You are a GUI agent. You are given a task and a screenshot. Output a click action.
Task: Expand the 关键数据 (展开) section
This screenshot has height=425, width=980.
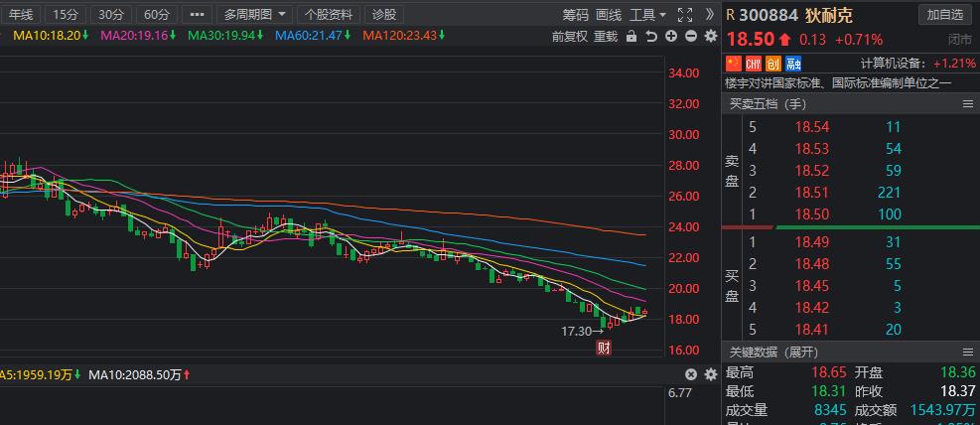pos(773,352)
